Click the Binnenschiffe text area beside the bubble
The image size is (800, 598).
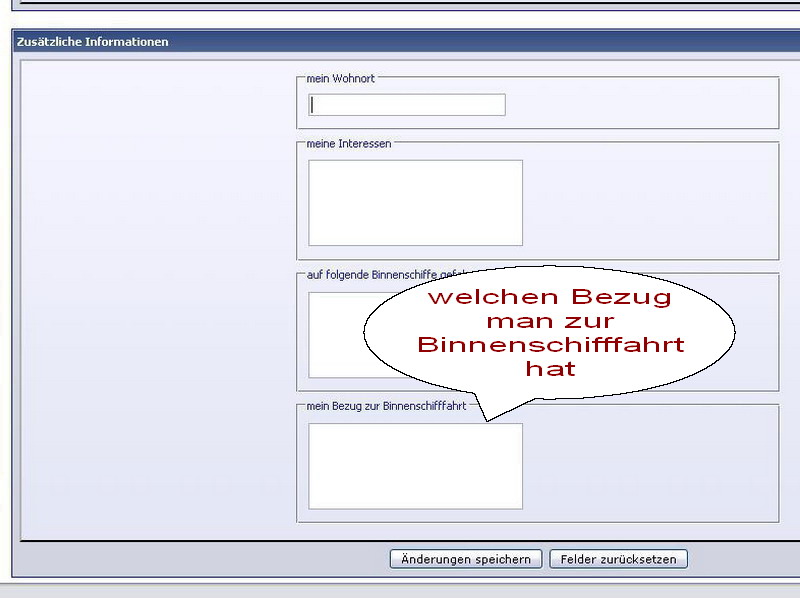click(335, 335)
